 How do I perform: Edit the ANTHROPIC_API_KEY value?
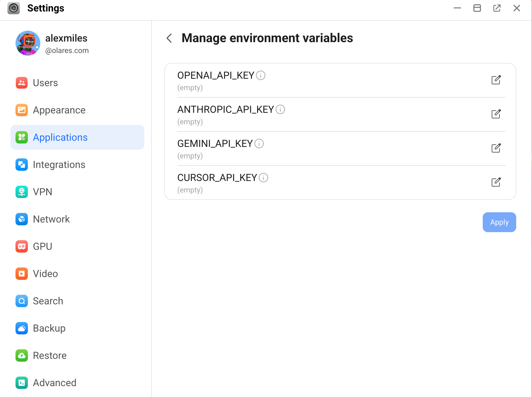point(496,114)
